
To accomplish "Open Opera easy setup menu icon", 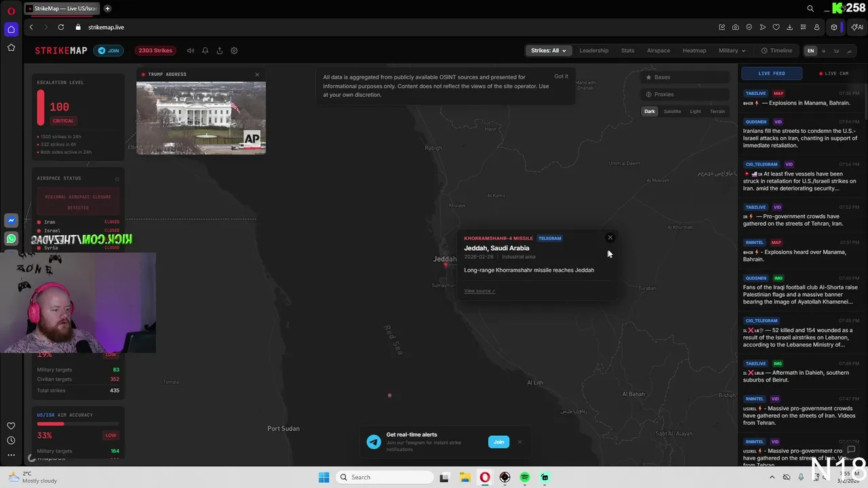I will (803, 27).
